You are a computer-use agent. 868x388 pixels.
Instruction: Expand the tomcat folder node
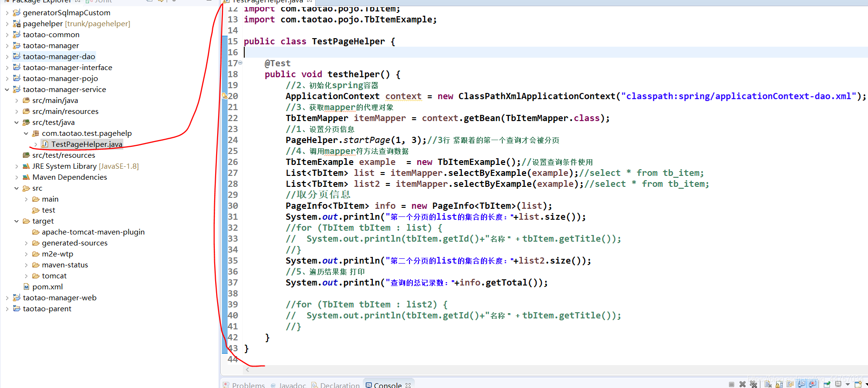pos(26,276)
